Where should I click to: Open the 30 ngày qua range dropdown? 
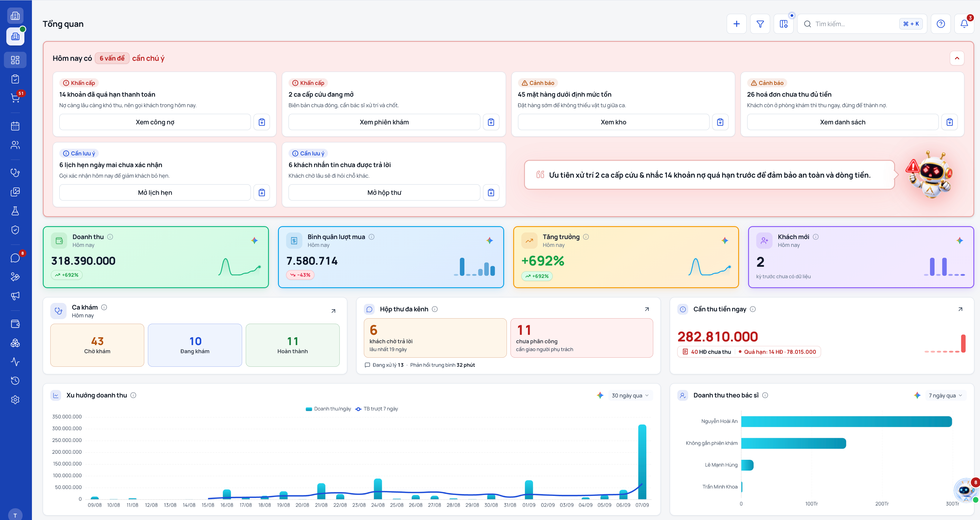(x=630, y=395)
